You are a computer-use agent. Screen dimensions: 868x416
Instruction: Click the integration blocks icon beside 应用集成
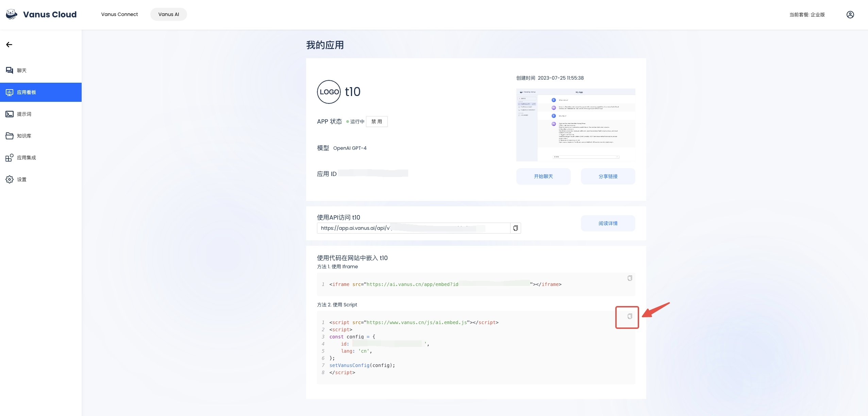click(x=10, y=158)
